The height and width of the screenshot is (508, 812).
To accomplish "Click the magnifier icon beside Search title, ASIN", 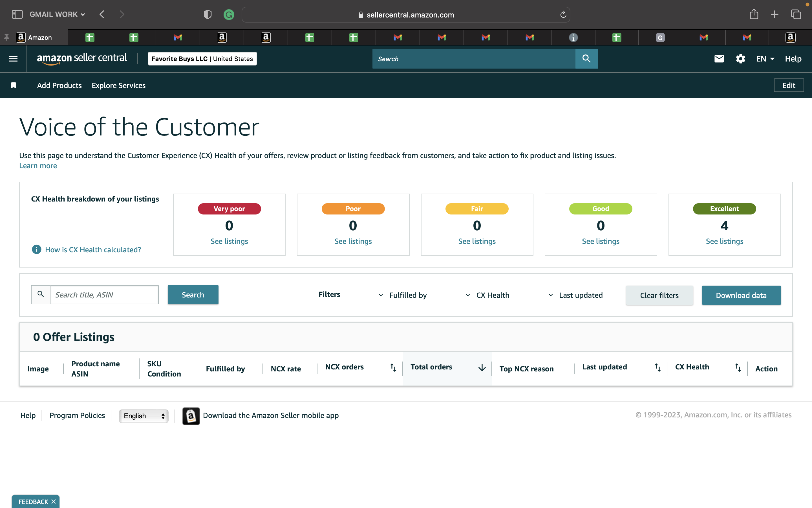I will pos(41,294).
